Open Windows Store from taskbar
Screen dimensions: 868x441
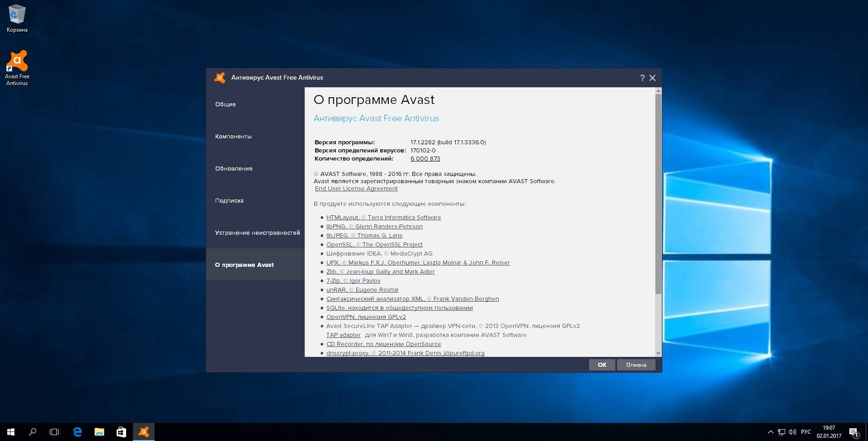pos(121,432)
